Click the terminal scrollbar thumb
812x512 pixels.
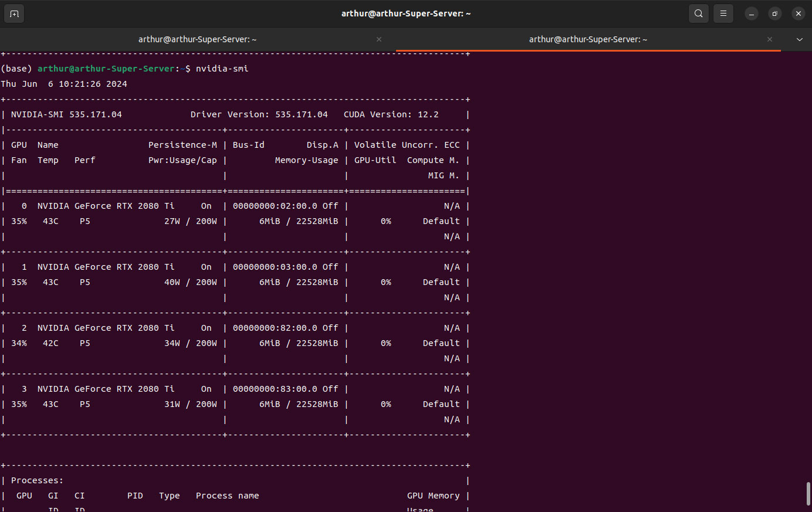click(x=808, y=494)
